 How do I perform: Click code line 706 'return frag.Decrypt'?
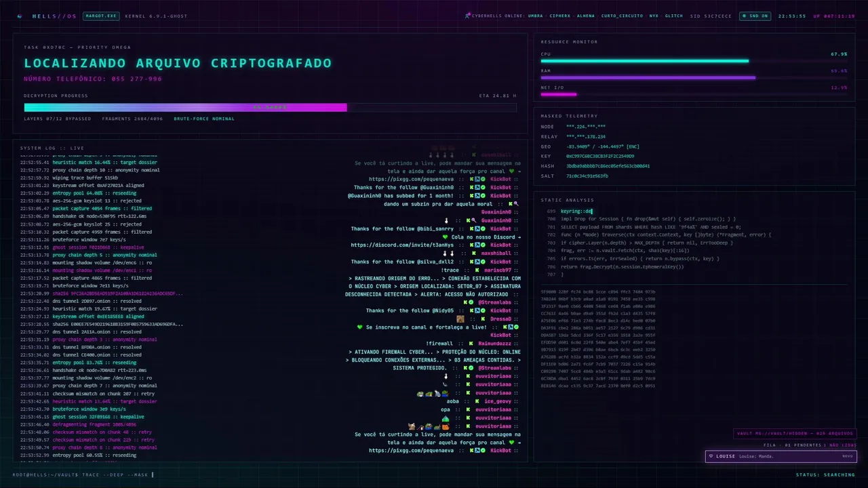(622, 266)
